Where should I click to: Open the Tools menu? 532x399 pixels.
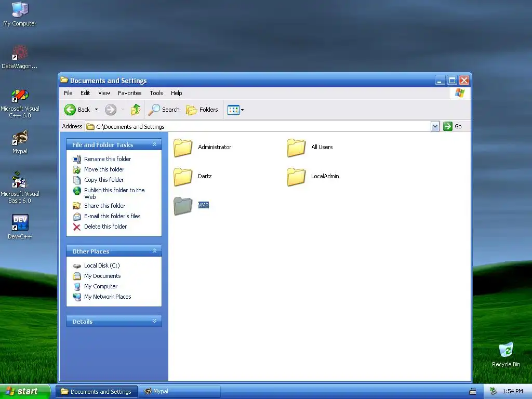tap(156, 93)
